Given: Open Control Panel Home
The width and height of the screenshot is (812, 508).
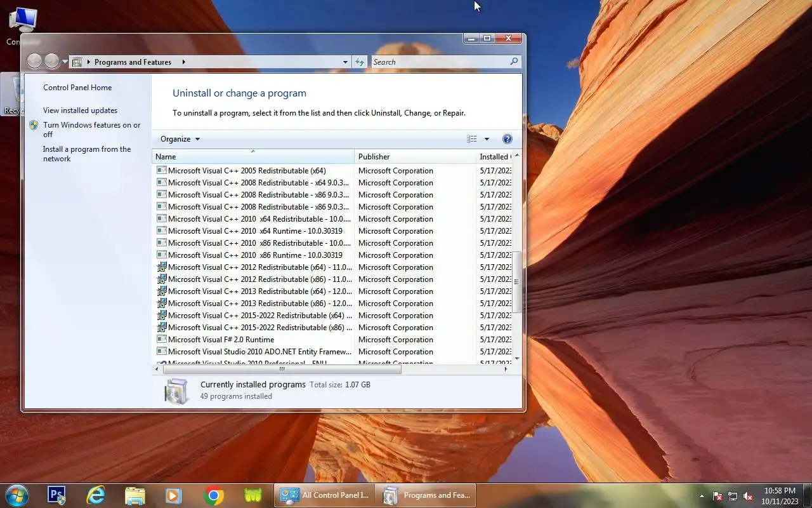Looking at the screenshot, I should 77,88.
